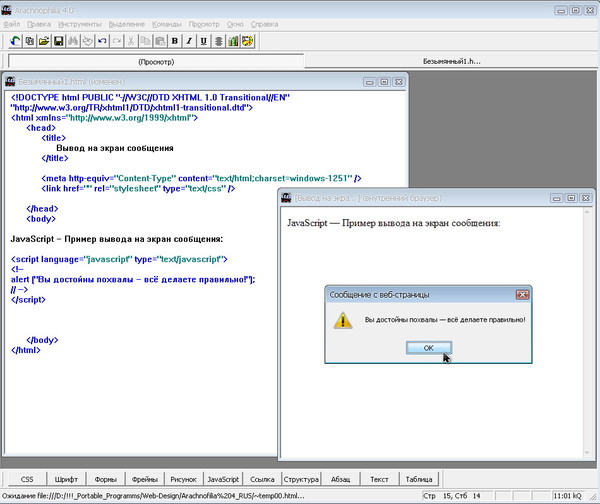Screen dimensions: 600x504
Task: Click the internal browser window's spider icon
Action: coord(286,198)
